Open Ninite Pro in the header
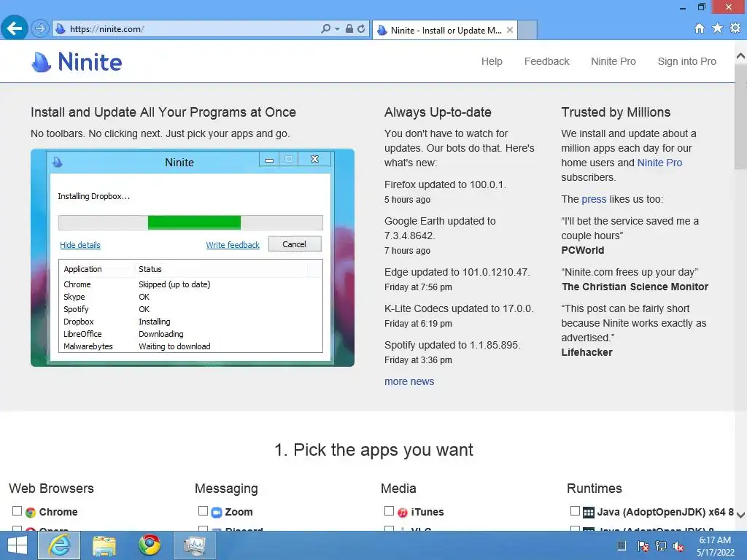 click(613, 61)
